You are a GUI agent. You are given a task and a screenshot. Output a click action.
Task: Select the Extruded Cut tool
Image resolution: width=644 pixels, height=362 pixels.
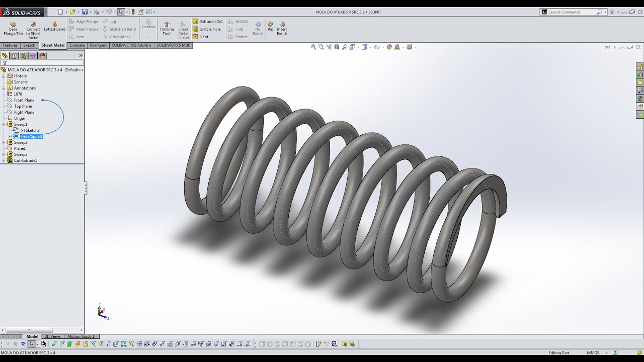coord(208,22)
